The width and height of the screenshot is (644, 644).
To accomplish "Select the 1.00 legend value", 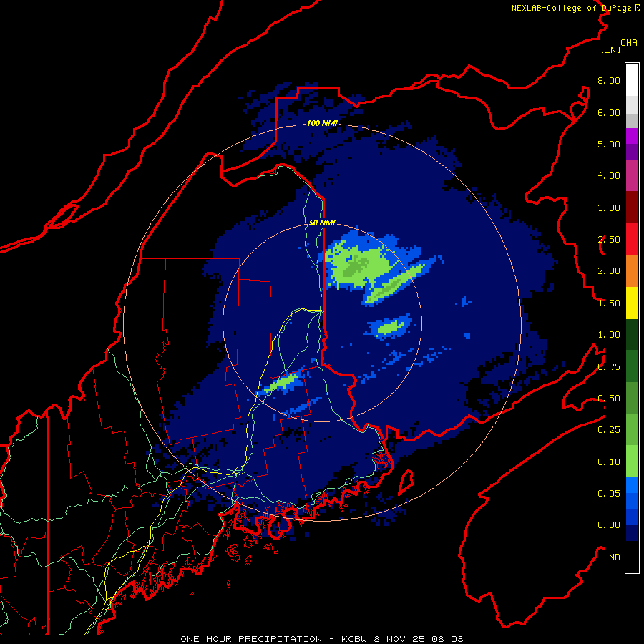I will [x=609, y=335].
